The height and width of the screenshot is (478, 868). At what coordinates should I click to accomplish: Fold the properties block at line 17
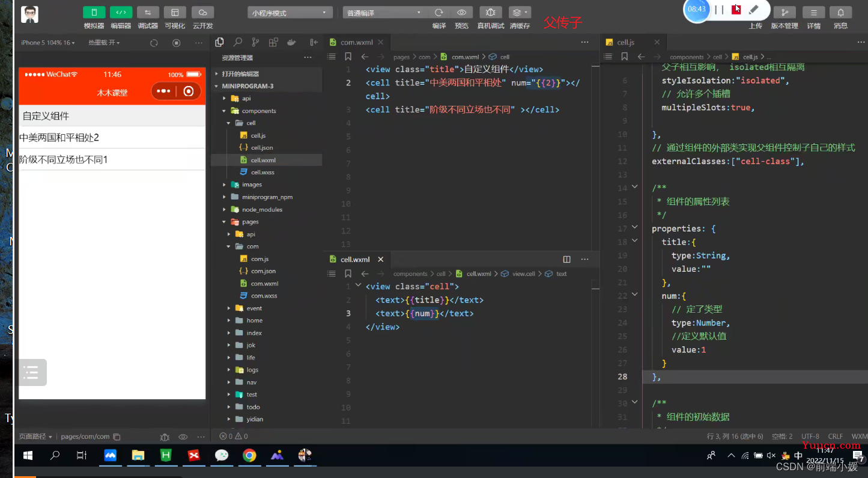coord(634,228)
